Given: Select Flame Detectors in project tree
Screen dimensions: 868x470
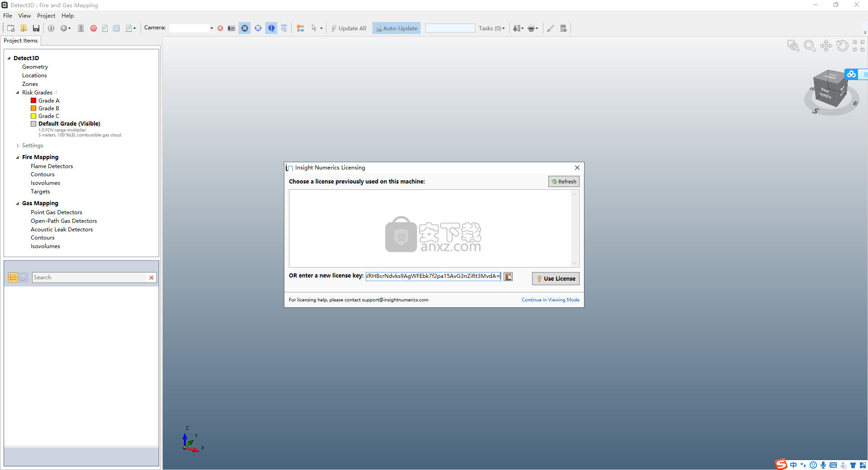Looking at the screenshot, I should (x=52, y=166).
